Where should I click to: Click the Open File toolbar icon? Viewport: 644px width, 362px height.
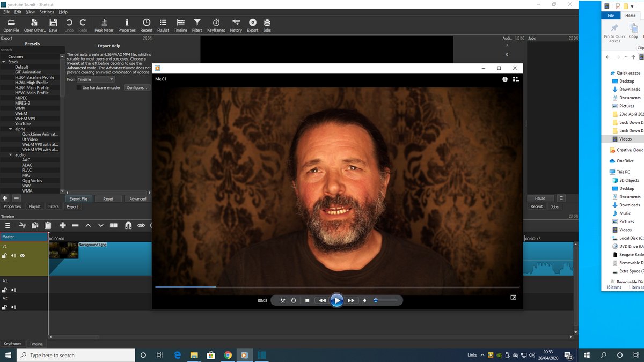(11, 25)
